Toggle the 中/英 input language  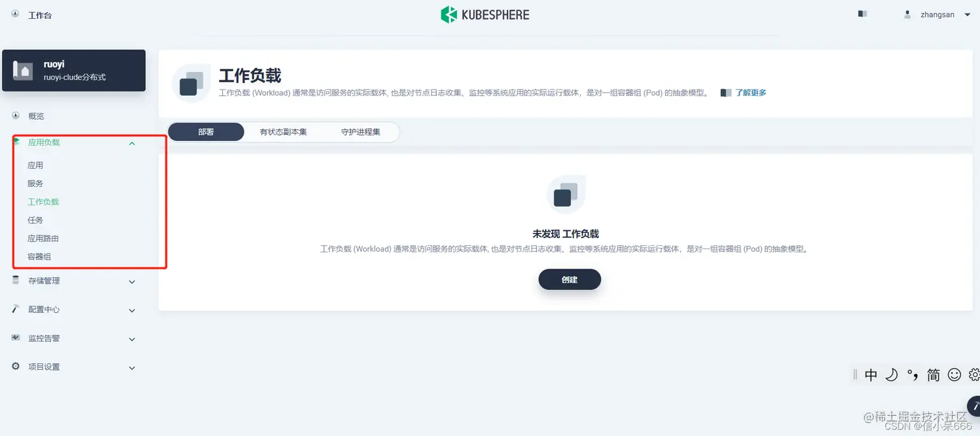[x=871, y=375]
